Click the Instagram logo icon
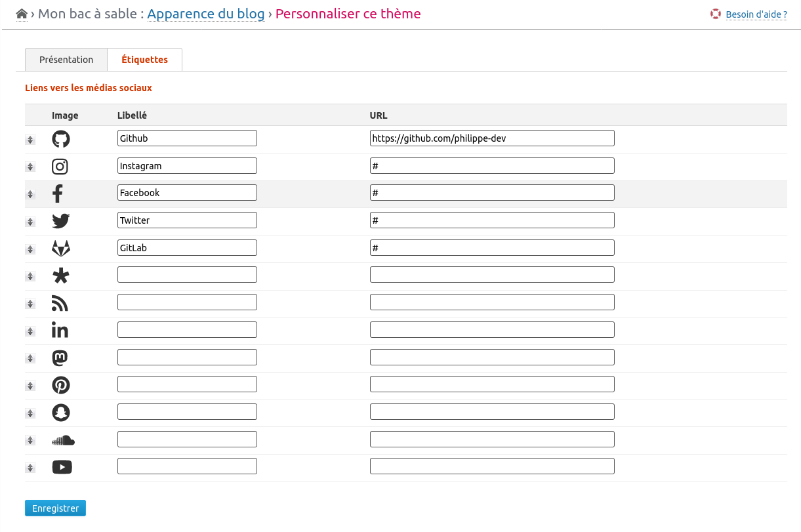The height and width of the screenshot is (532, 801). pos(60,167)
